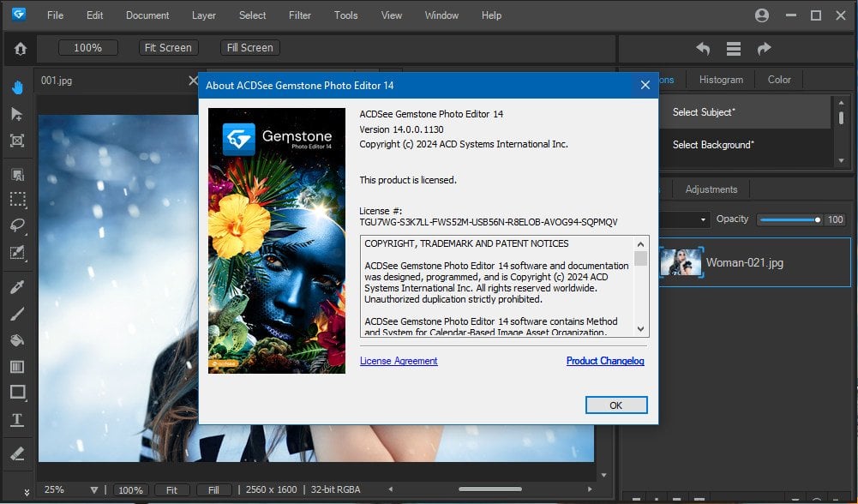Switch to the Adjustments tab
The width and height of the screenshot is (858, 504).
tap(711, 189)
